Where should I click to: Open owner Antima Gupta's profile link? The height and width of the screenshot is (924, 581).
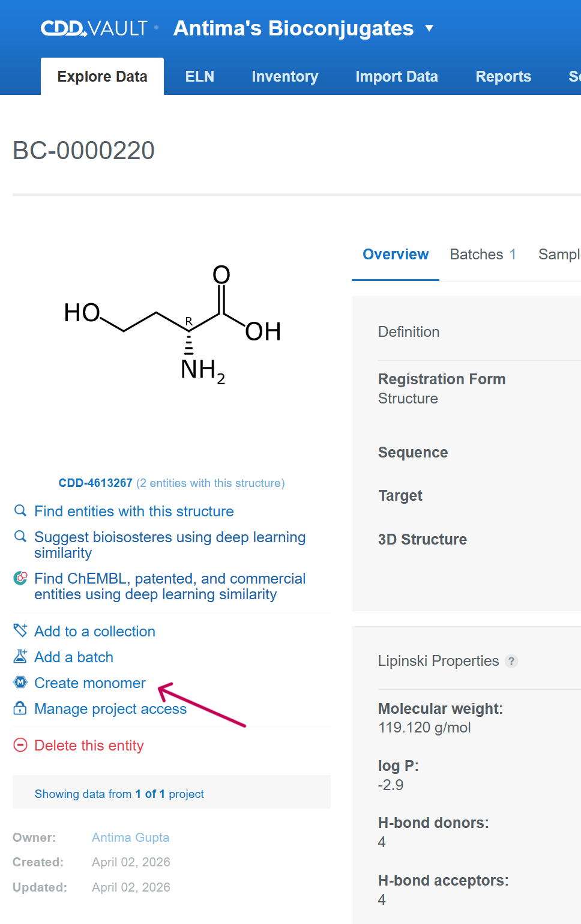[130, 838]
